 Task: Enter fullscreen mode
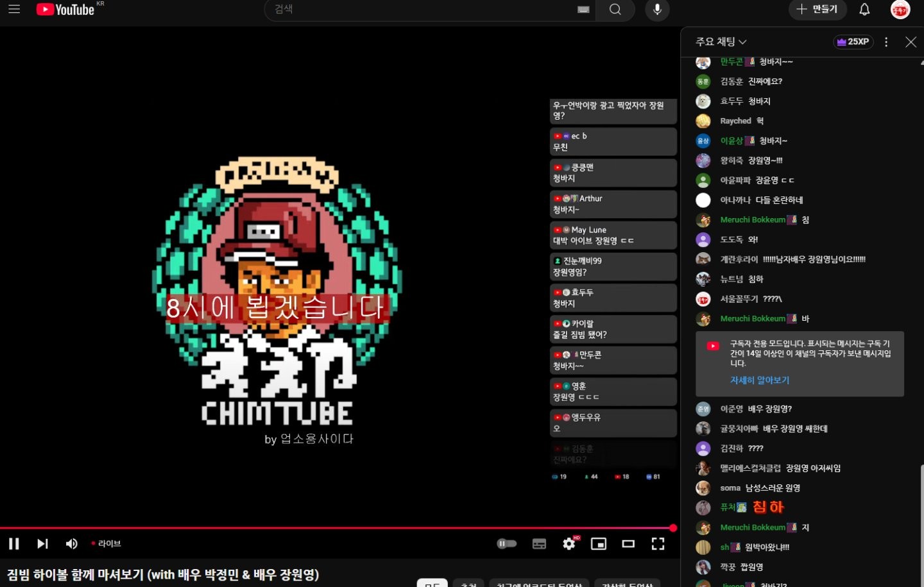pos(658,544)
